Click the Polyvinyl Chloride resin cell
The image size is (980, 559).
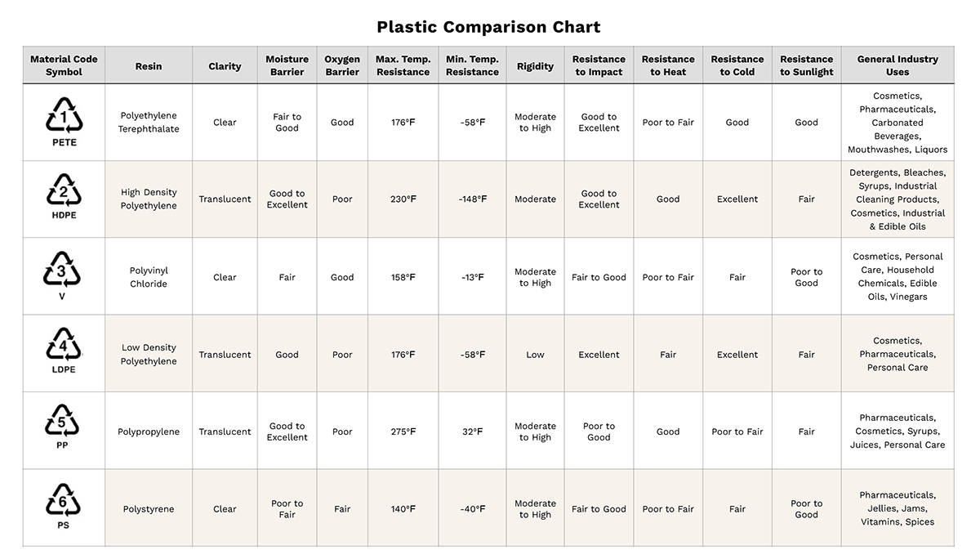click(x=149, y=277)
